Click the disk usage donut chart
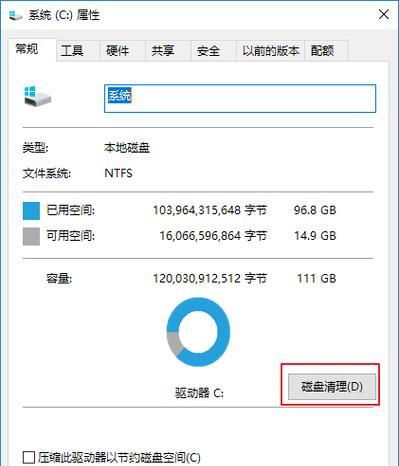Screen dimensions: 399x466 pos(198,332)
